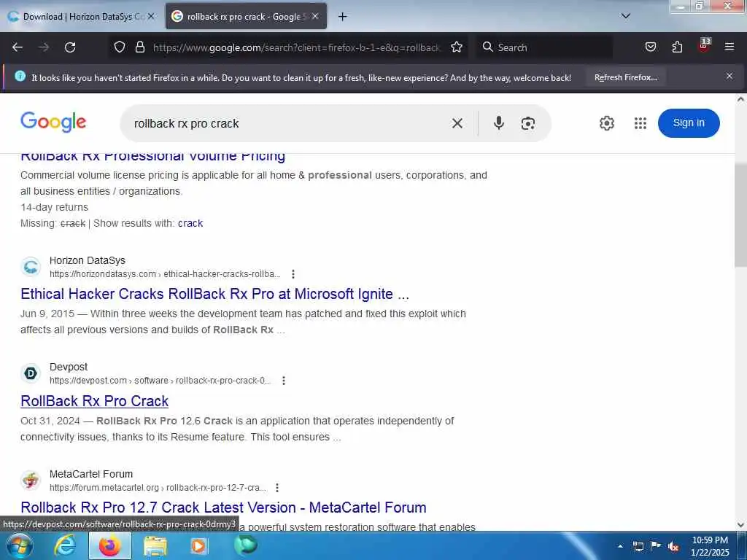Focus the Firefox Search toolbar box
This screenshot has height=560, width=747.
click(x=544, y=47)
